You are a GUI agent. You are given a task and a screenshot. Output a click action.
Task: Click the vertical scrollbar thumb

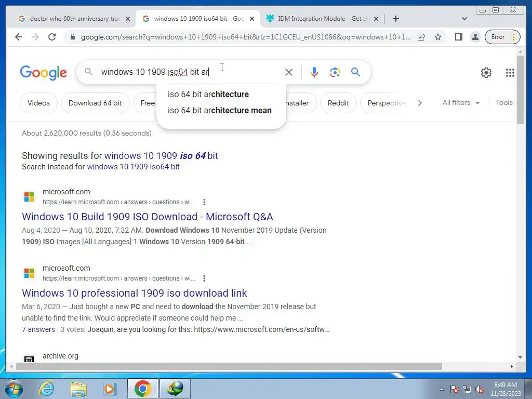pos(520,89)
